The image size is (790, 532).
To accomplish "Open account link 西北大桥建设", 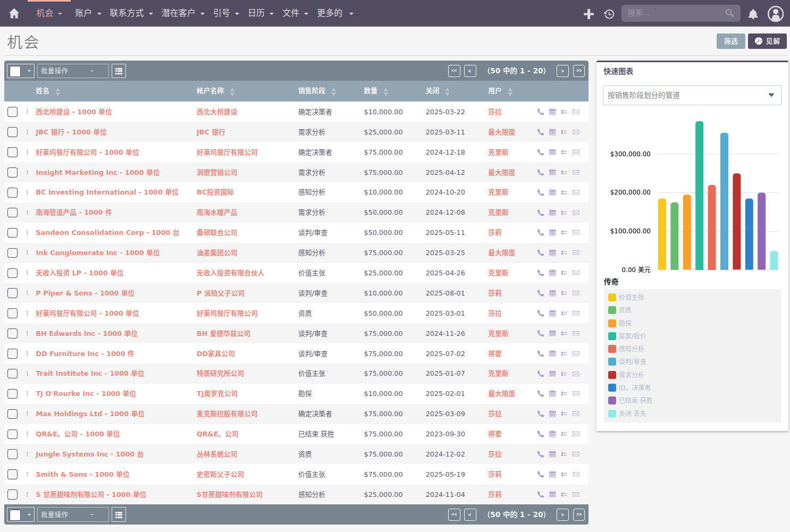I will pos(217,112).
